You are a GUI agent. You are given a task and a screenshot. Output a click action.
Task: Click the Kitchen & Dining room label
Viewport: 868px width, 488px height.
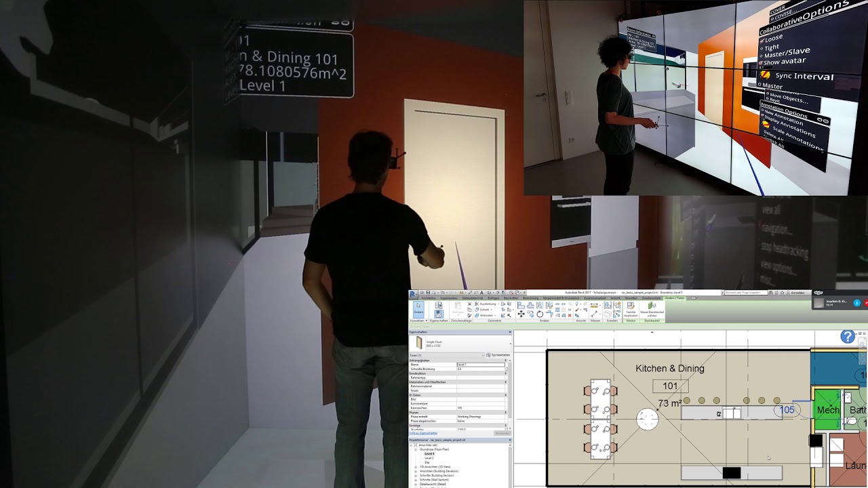click(x=670, y=369)
